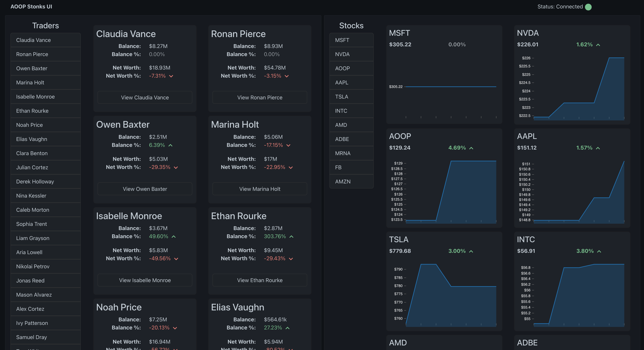Open View Ethan Rourke details
The width and height of the screenshot is (644, 350).
click(260, 280)
